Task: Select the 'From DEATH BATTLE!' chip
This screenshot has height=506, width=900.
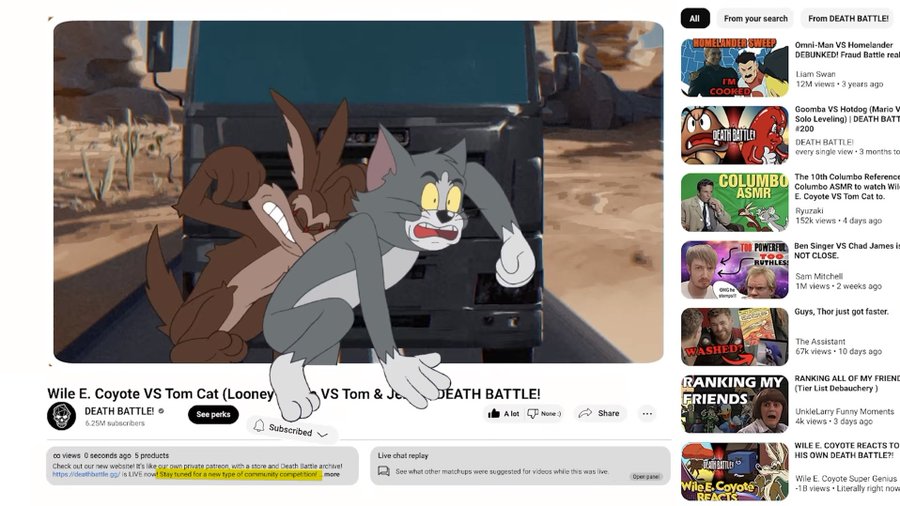Action: [848, 18]
